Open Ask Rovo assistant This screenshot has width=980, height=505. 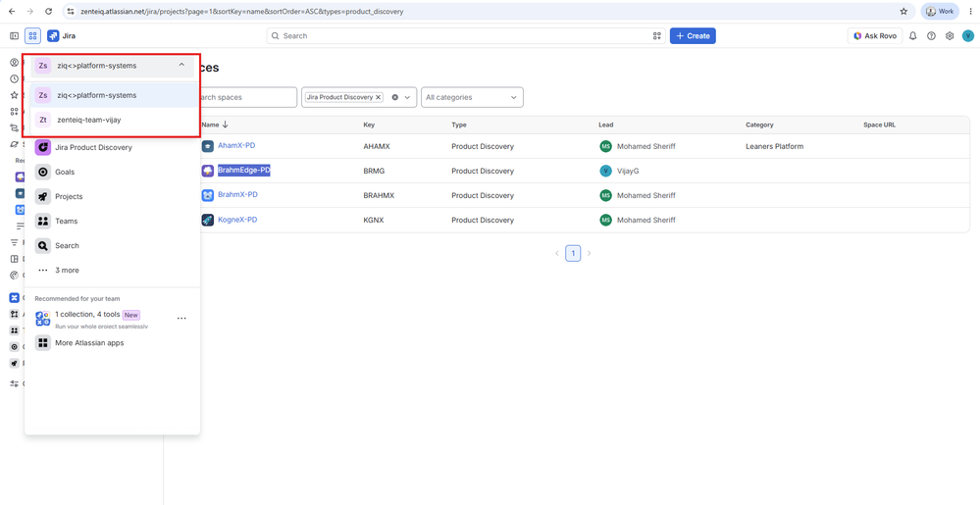(x=874, y=35)
